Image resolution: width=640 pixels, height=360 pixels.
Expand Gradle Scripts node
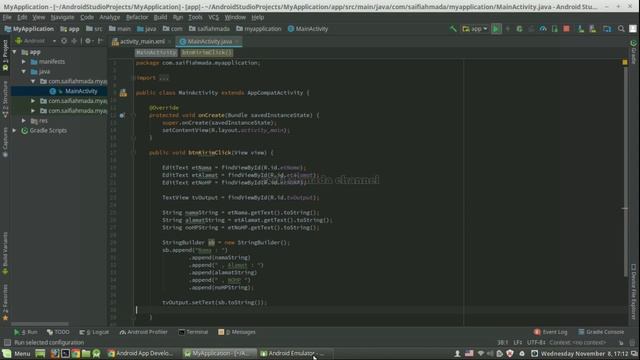(x=14, y=131)
